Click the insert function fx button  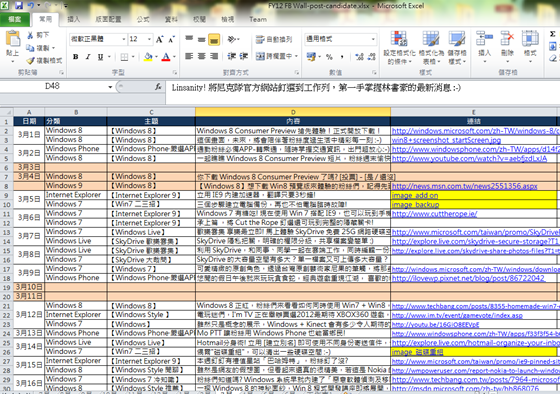pyautogui.click(x=158, y=87)
